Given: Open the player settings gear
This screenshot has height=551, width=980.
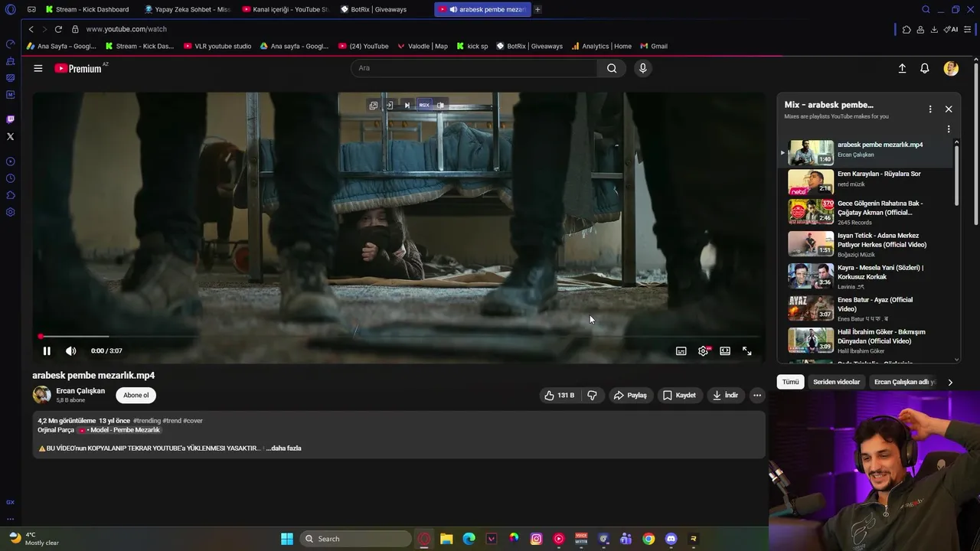Looking at the screenshot, I should (x=703, y=351).
